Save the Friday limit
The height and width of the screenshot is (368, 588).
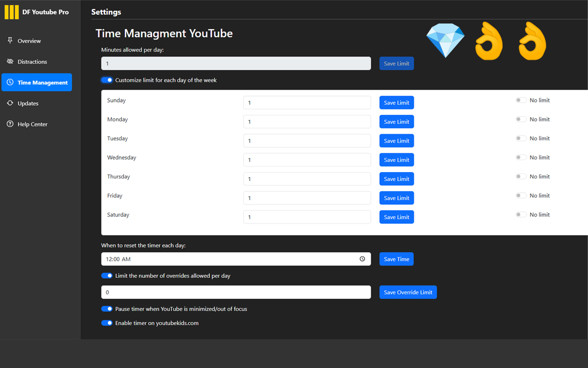coord(396,198)
